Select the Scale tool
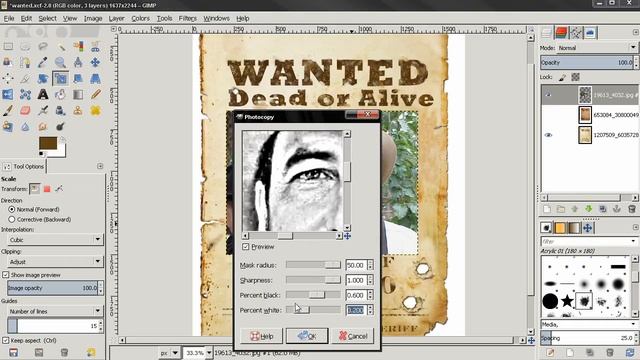This screenshot has width=640, height=360. coord(60,78)
